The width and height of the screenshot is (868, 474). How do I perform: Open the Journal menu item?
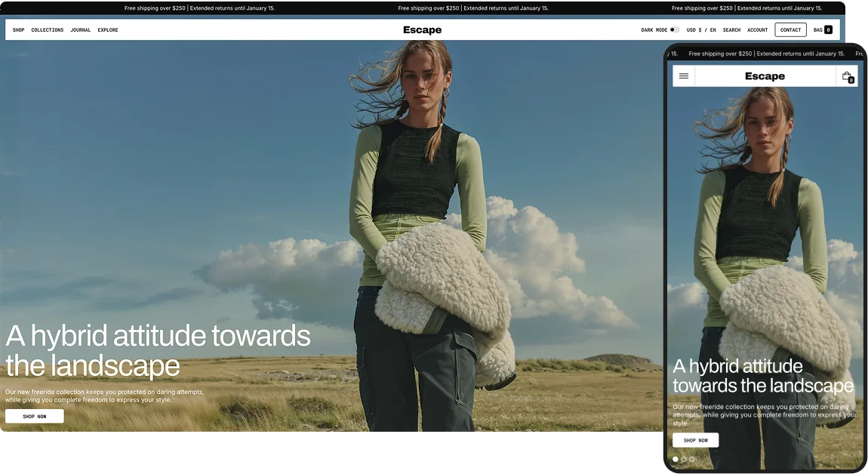81,30
